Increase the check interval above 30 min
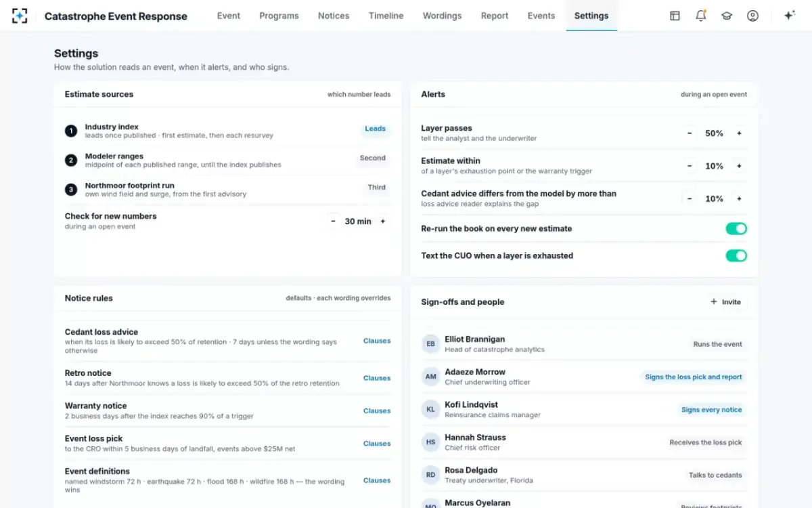 (383, 221)
